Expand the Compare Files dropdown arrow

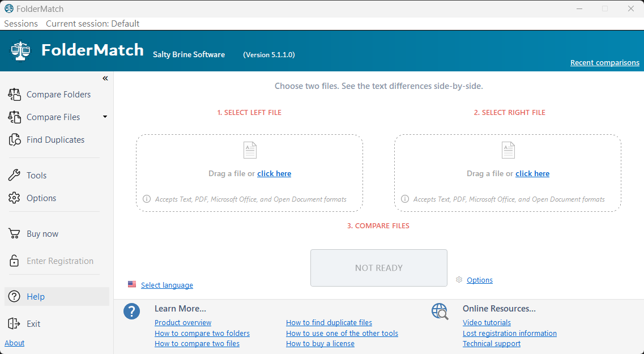coord(105,117)
